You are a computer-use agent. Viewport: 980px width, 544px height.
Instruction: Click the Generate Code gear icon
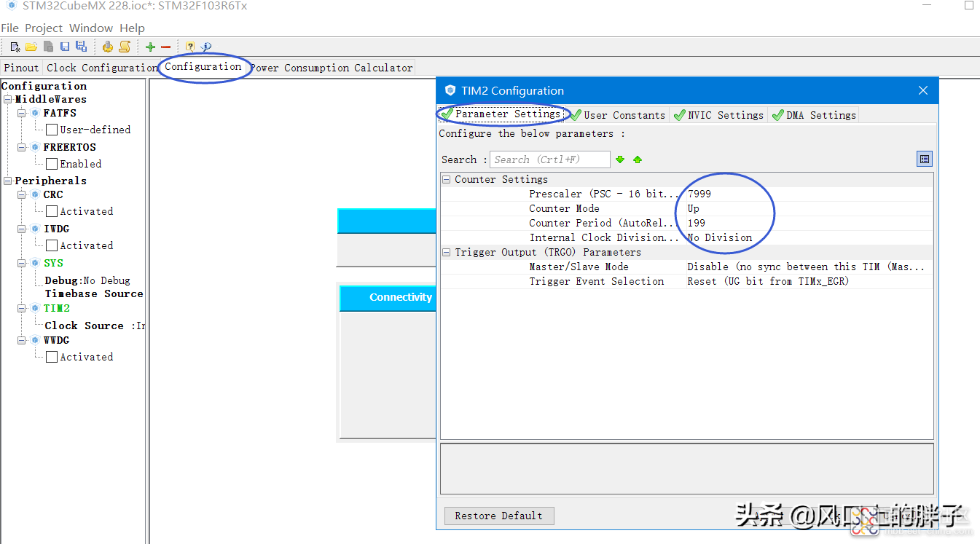[x=108, y=47]
